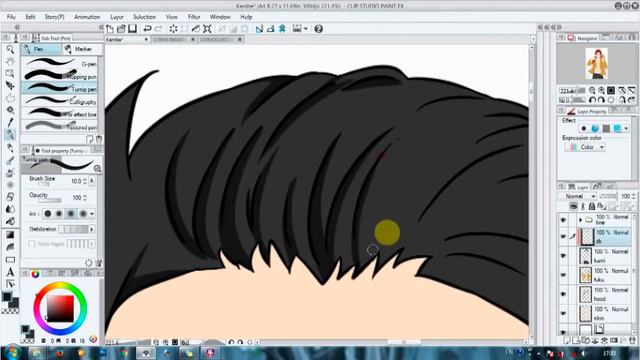640x360 pixels.
Task: Click the Save icon in toolbar
Action: (x=132, y=29)
